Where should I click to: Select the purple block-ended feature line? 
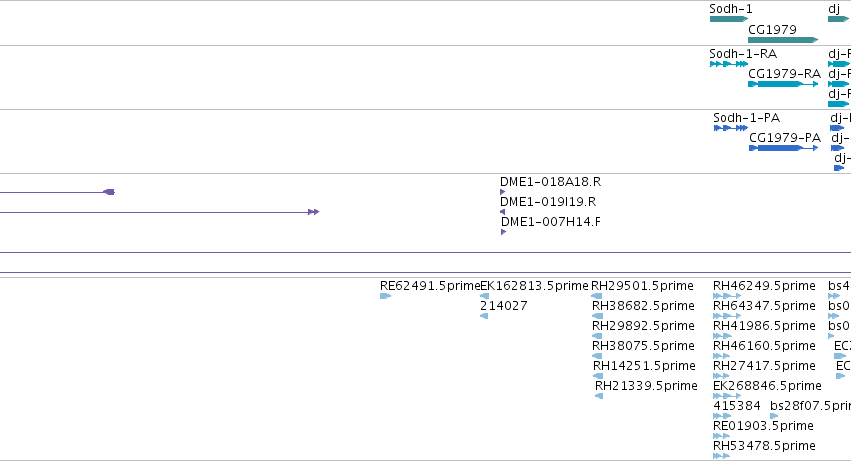point(57,192)
